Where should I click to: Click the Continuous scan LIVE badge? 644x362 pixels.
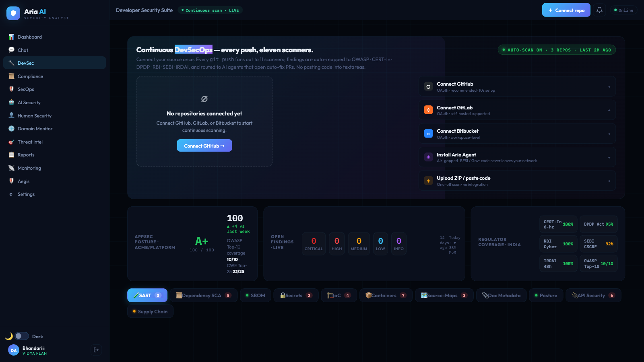point(210,10)
